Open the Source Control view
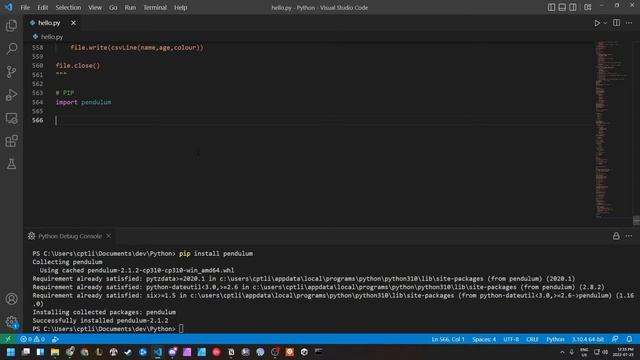This screenshot has height=360, width=640. (11, 72)
